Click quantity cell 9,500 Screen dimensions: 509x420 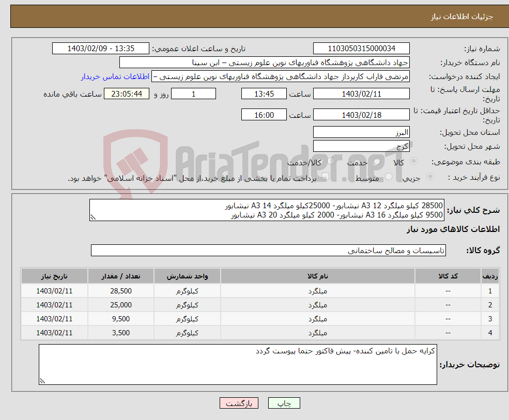(x=121, y=319)
